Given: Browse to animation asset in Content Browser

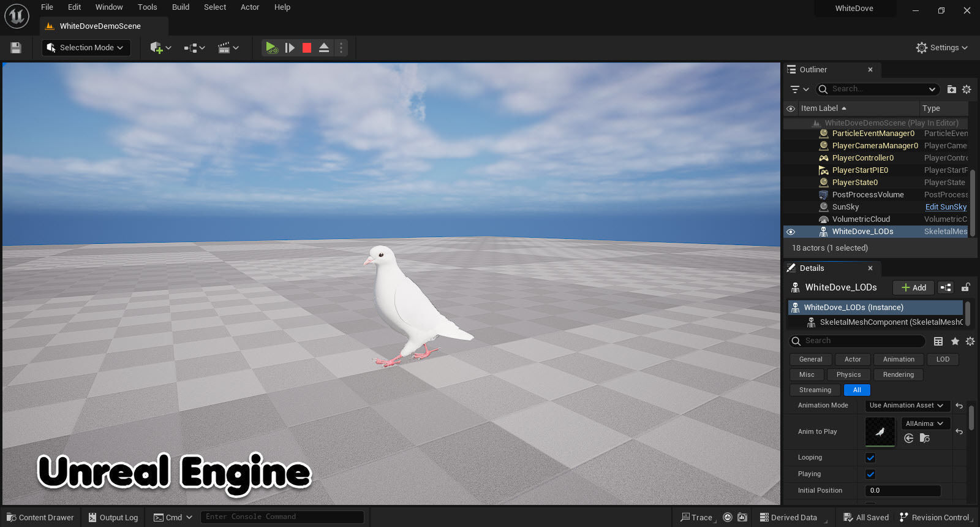Looking at the screenshot, I should [925, 438].
